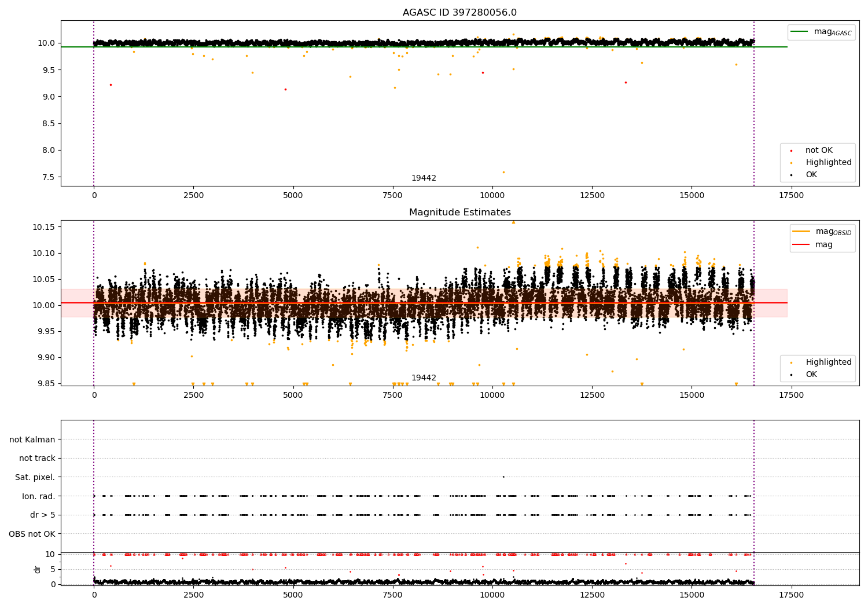This screenshot has width=868, height=608.
Task: Click the 'Sat. pixel.' axis label
Action: [x=35, y=478]
